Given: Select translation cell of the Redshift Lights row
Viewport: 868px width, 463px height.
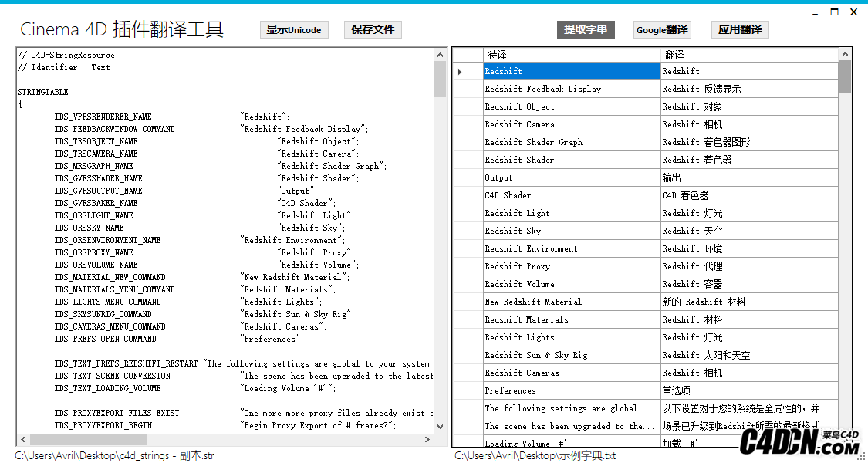Looking at the screenshot, I should (749, 337).
